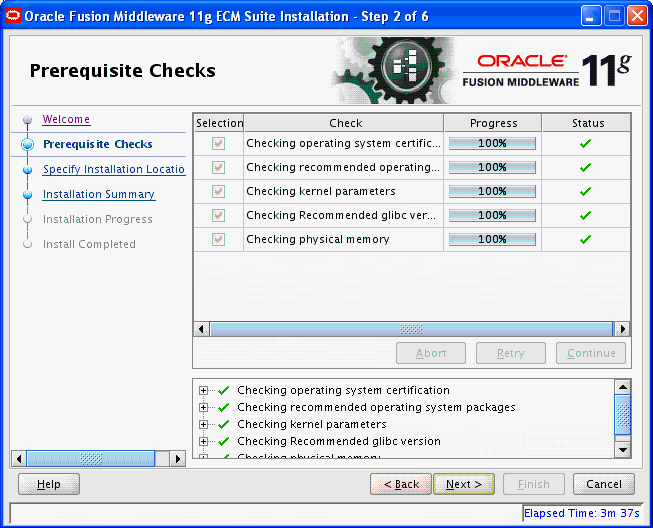Click progress bar for physical memory check
Viewport: 653px width, 528px height.
point(492,239)
